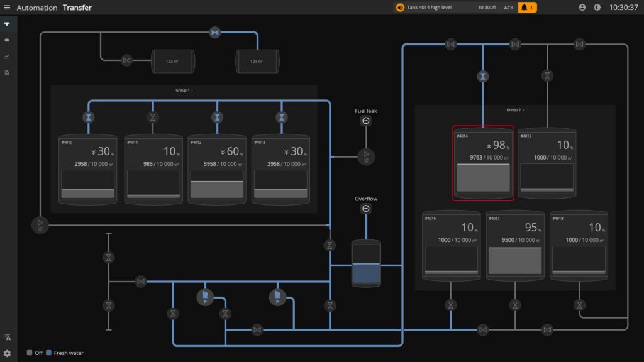The height and width of the screenshot is (362, 644).
Task: Open tank #4017 card
Action: (515, 246)
